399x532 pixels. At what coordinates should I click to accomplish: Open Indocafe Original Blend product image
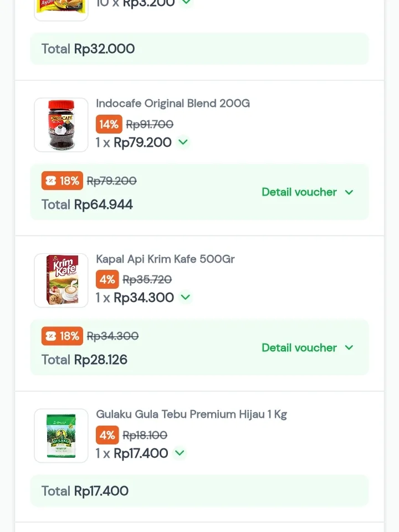(x=61, y=125)
